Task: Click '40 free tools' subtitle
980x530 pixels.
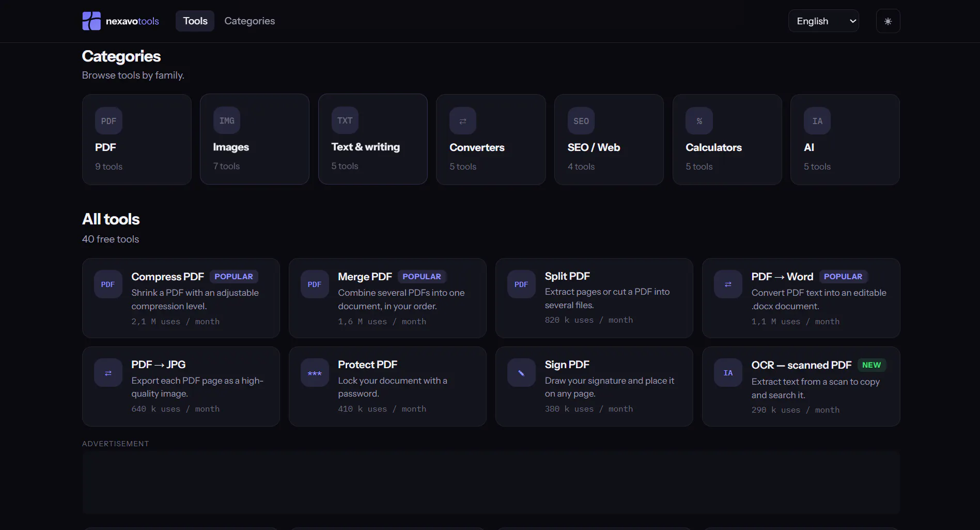Action: [111, 239]
